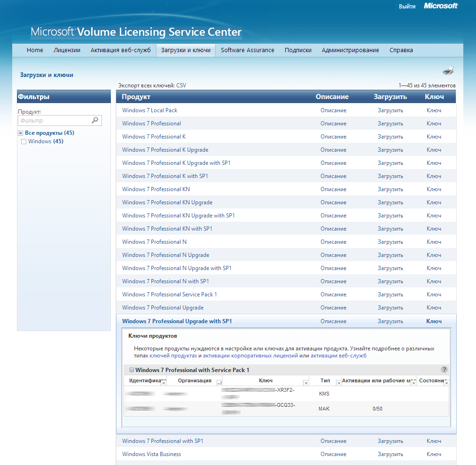Viewport: 476px width, 465px height.
Task: Click Описание for Windows 7 Professional N
Action: click(333, 241)
